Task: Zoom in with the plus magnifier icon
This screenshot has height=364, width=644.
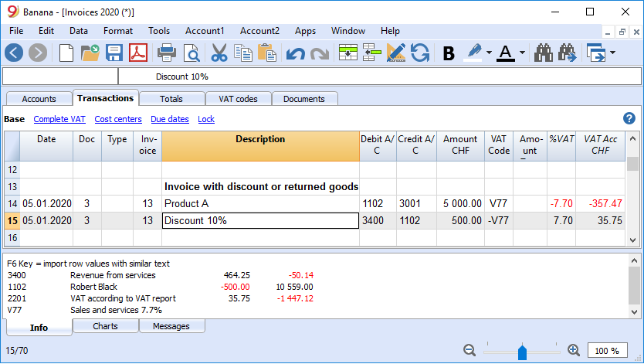Action: pyautogui.click(x=574, y=350)
